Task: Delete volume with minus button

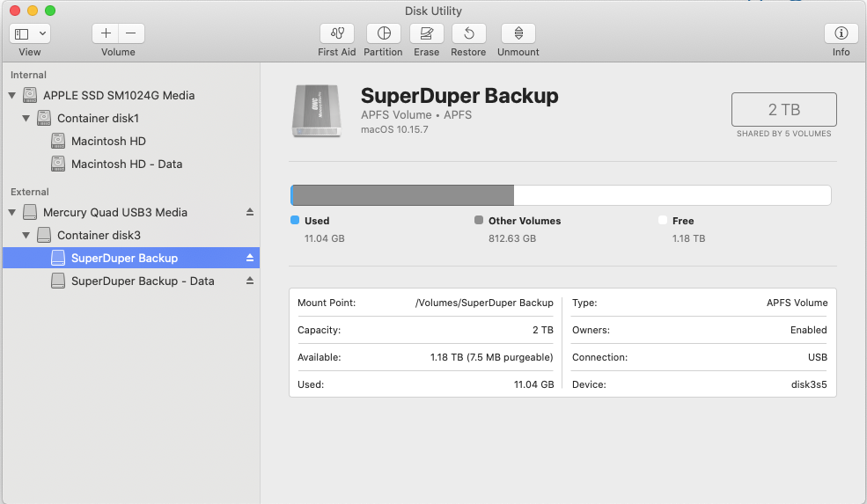Action: 131,33
